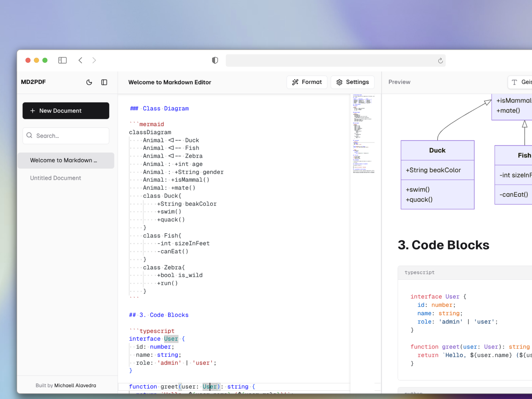Toggle dark mode moon icon
The height and width of the screenshot is (399, 532).
pos(89,82)
